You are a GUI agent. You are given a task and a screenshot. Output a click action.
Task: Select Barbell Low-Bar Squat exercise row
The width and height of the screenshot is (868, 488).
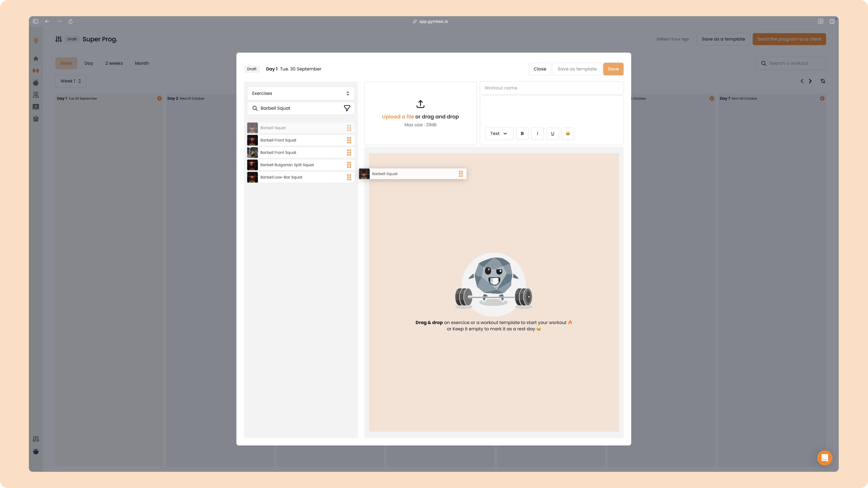[301, 177]
